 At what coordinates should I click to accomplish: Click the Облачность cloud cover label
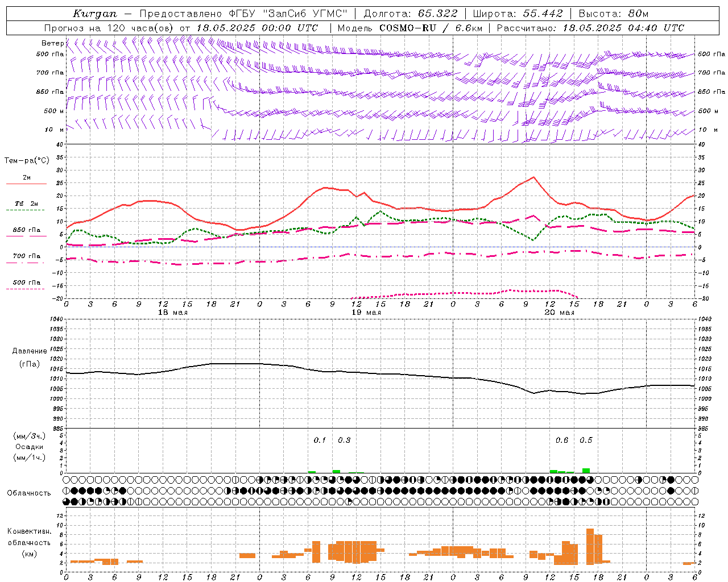(29, 493)
